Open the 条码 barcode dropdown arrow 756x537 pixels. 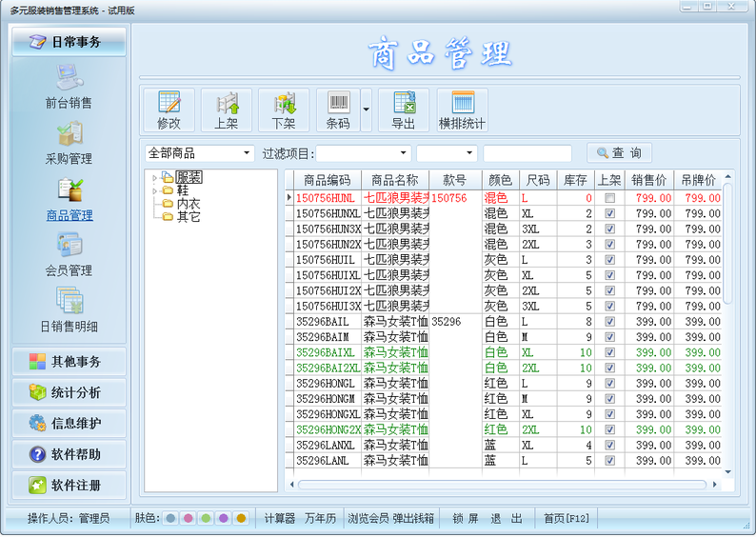click(367, 109)
